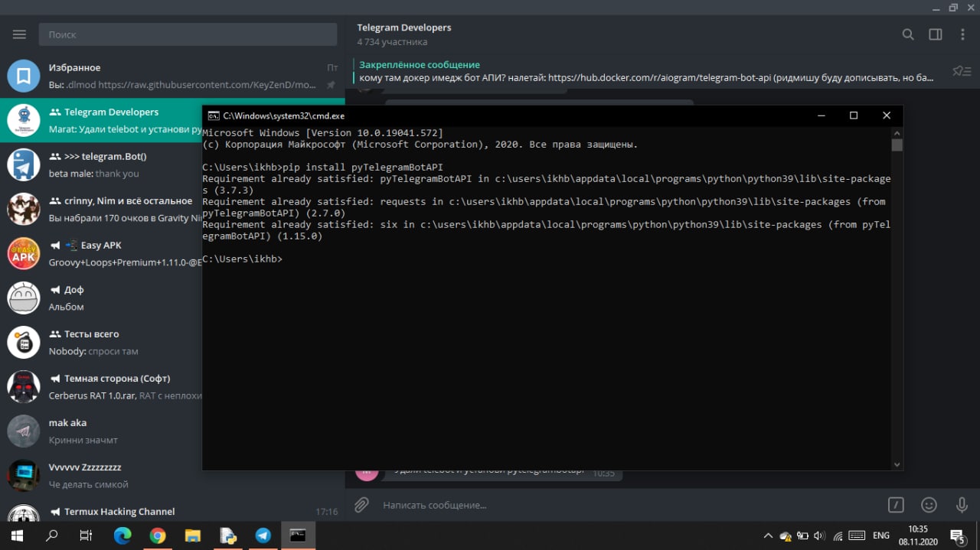Screen dimensions: 980x550
Task: Open the Wi-Fi network tray icon
Action: pos(838,535)
